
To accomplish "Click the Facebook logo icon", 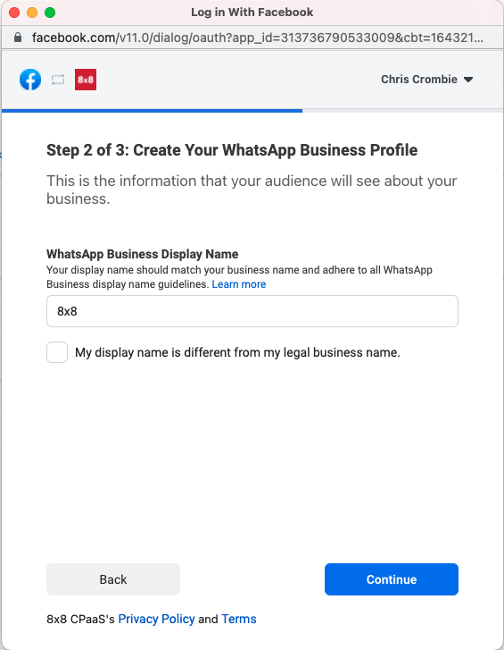I will pos(30,79).
